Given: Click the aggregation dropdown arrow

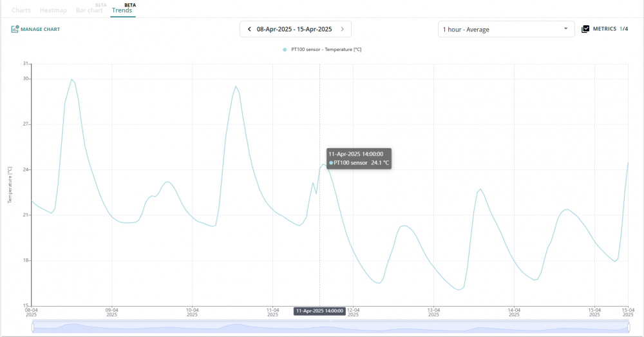Looking at the screenshot, I should pyautogui.click(x=565, y=29).
